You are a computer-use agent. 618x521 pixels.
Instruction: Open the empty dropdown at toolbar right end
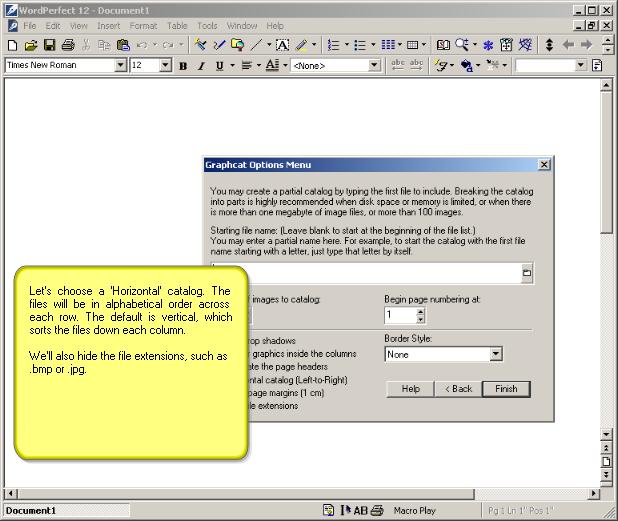(580, 65)
